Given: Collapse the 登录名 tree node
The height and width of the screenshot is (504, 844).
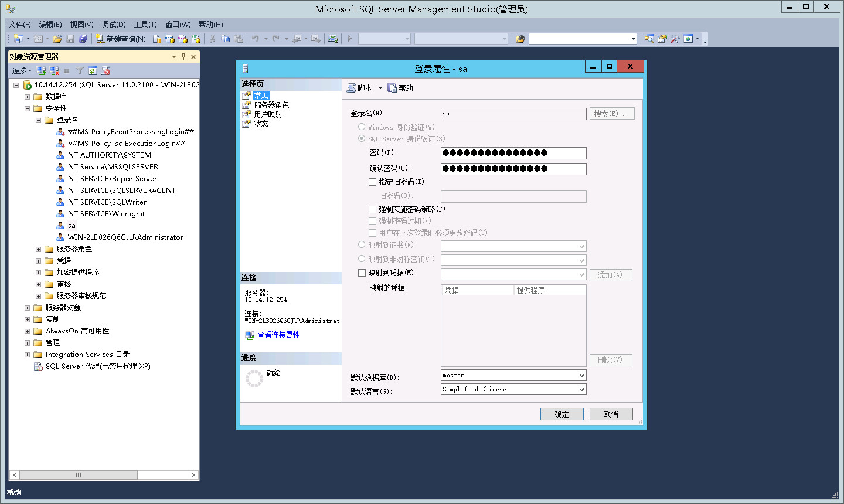Looking at the screenshot, I should click(38, 120).
